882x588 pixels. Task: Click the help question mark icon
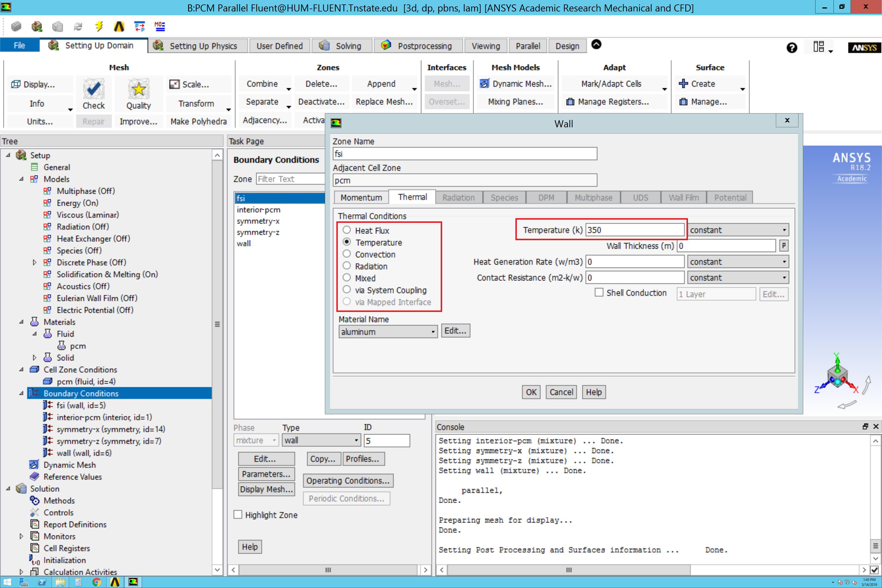click(792, 48)
